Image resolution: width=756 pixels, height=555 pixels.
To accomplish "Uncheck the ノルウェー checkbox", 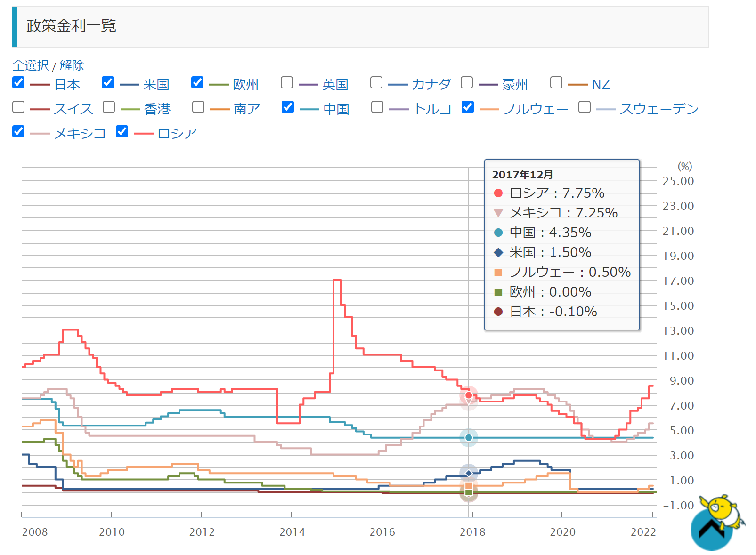I will point(468,107).
